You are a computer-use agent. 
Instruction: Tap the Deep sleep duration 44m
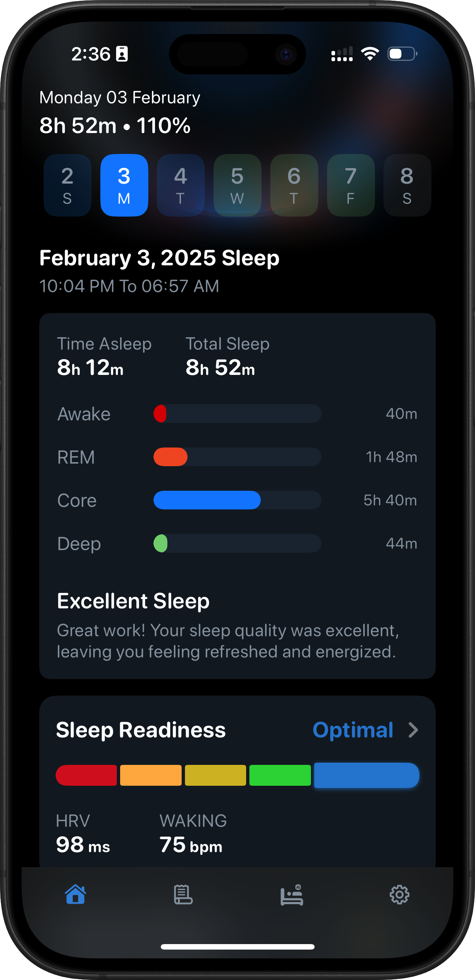pos(401,544)
